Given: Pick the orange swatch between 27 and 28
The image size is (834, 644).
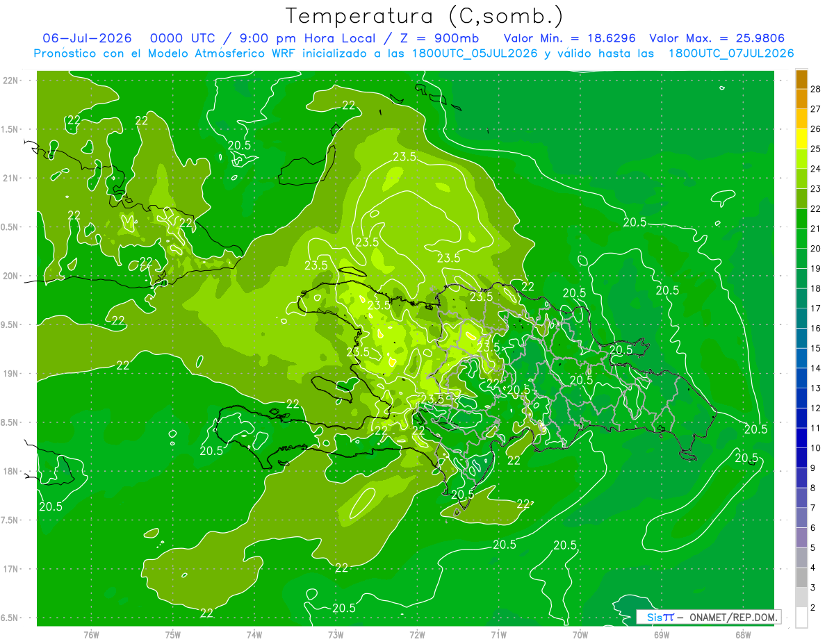Looking at the screenshot, I should 801,99.
